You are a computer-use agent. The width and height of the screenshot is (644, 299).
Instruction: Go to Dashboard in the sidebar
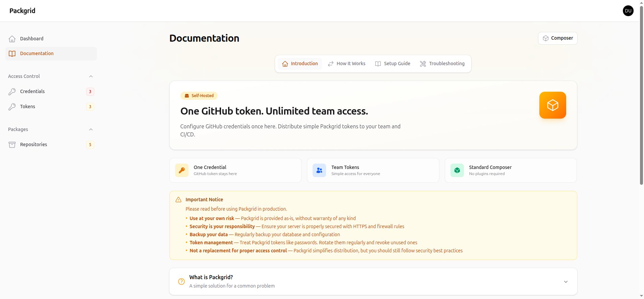(x=51, y=39)
